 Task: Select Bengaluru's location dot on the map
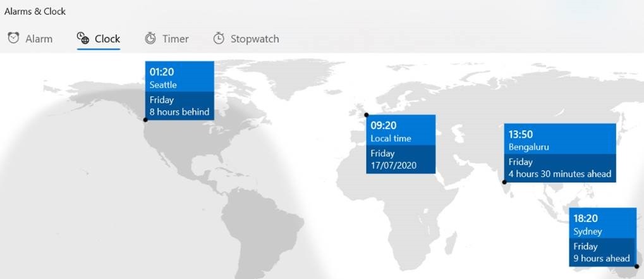pos(504,182)
